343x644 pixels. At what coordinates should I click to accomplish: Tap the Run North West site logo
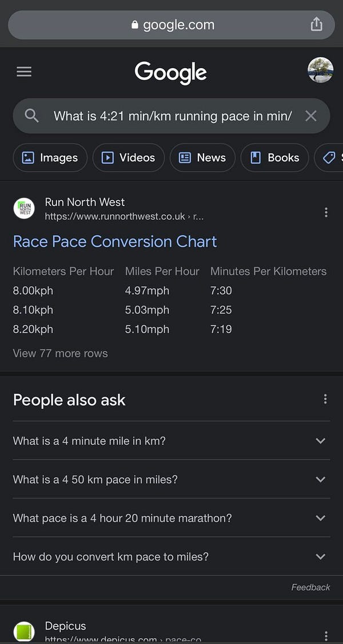[x=24, y=208]
